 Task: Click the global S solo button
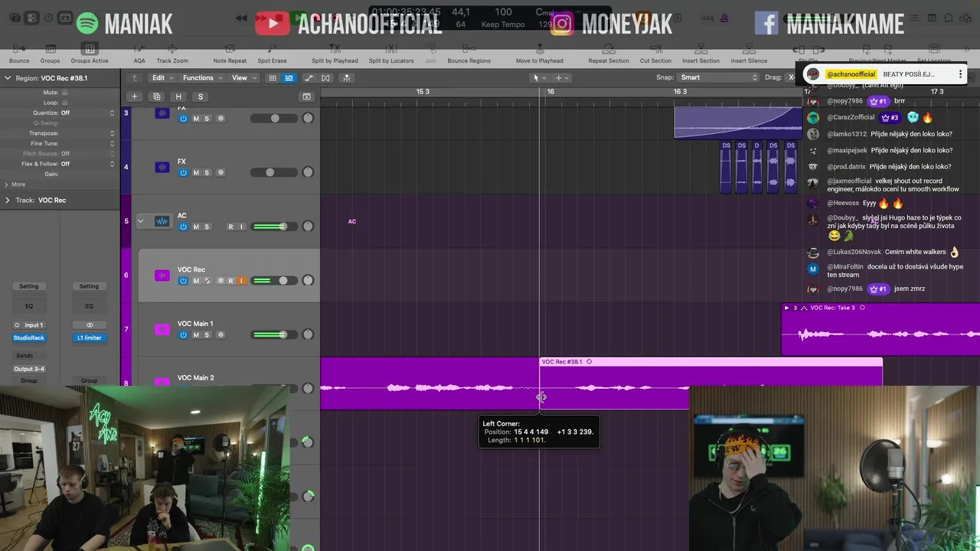point(201,96)
